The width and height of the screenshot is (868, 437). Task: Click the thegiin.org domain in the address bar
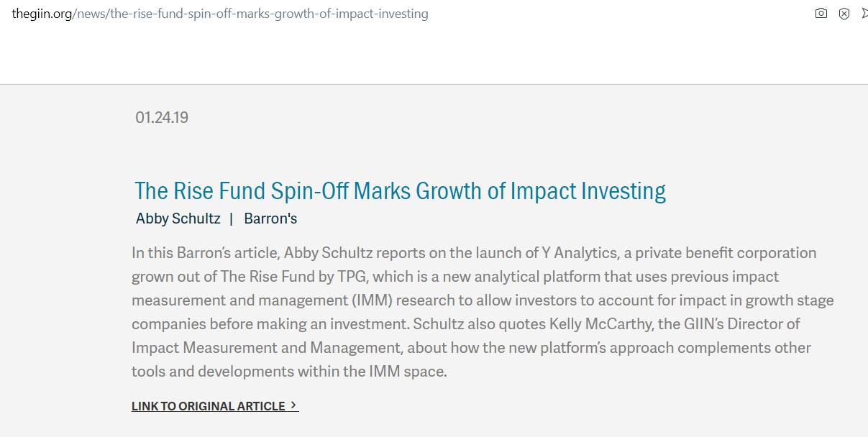tap(42, 14)
